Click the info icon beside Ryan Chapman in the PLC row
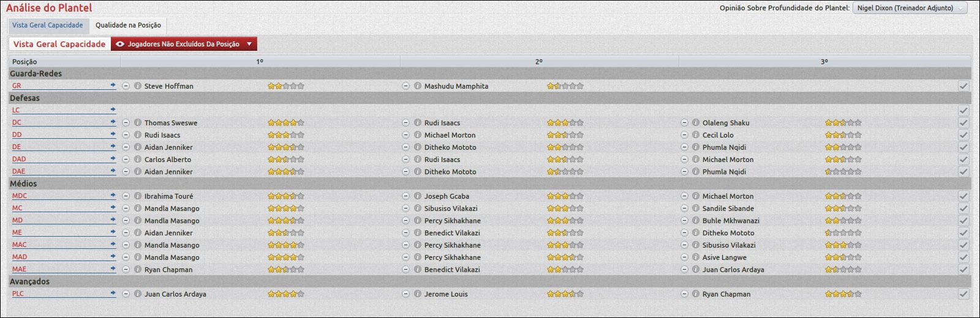Viewport: 980px width, 318px height. (696, 294)
